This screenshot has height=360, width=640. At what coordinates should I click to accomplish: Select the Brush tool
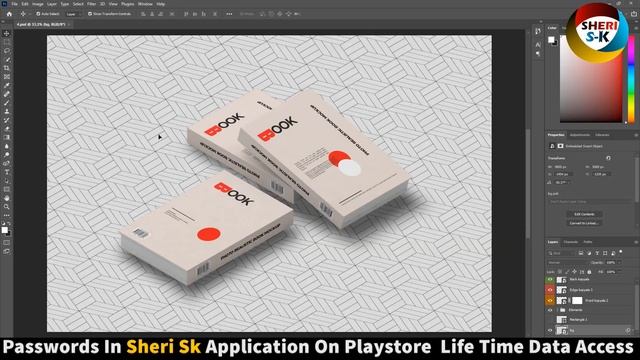coord(7,103)
